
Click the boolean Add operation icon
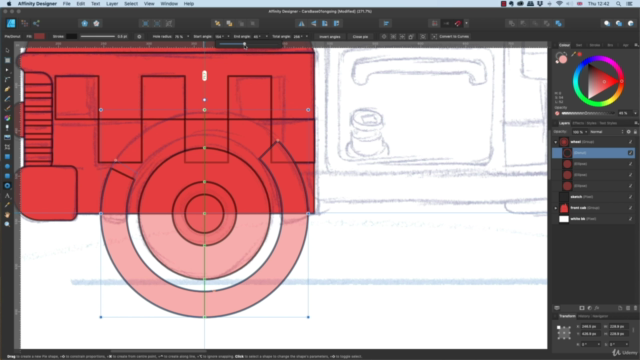tap(511, 24)
